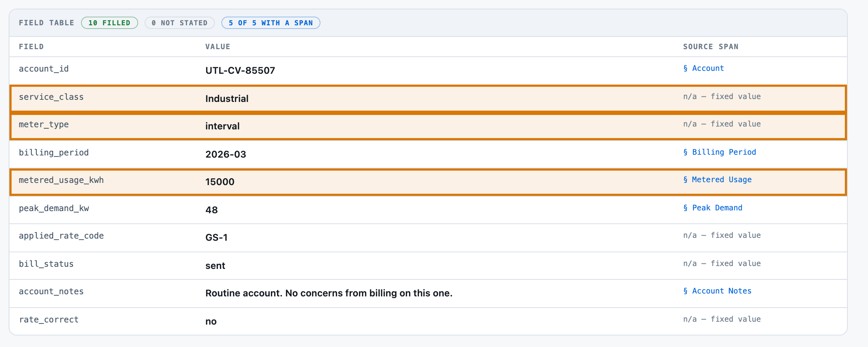Open the § Account source span link
Screen dimensions: 868x347
tap(703, 68)
